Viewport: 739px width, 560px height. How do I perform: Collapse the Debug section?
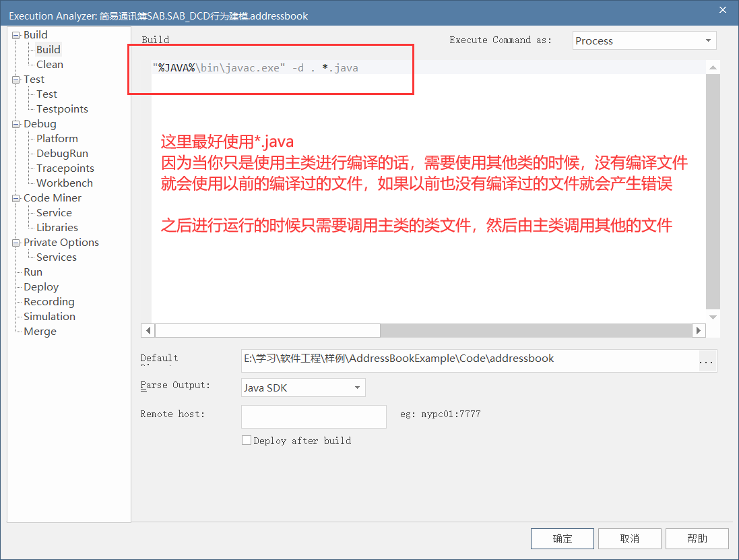click(x=15, y=123)
